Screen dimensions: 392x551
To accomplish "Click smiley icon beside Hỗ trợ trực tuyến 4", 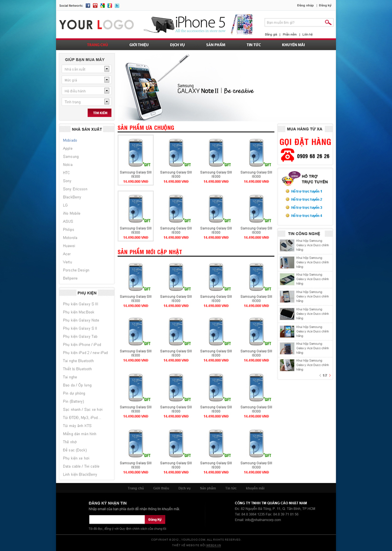I will 287,216.
